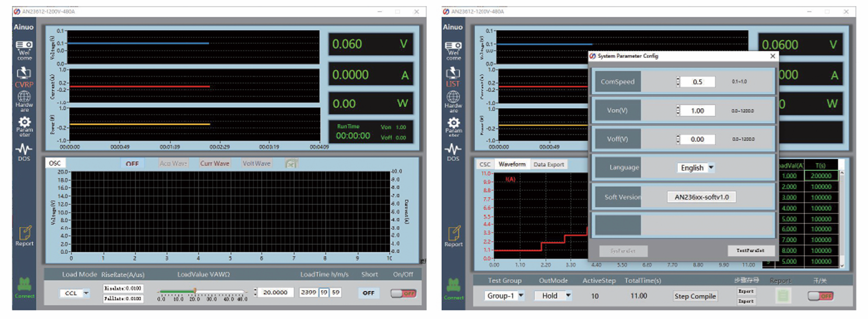Click the Welcome icon in the right window sidebar
Image resolution: width=868 pixels, height=319 pixels.
(453, 50)
